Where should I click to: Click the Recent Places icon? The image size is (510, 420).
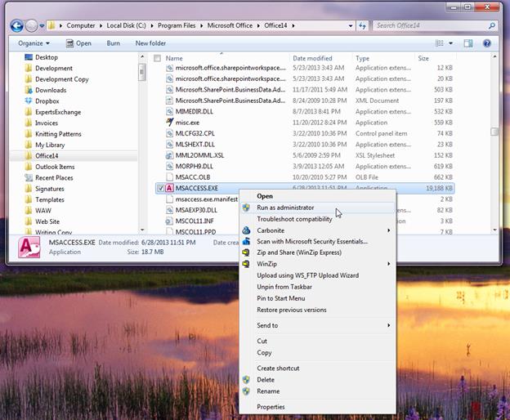[x=29, y=177]
